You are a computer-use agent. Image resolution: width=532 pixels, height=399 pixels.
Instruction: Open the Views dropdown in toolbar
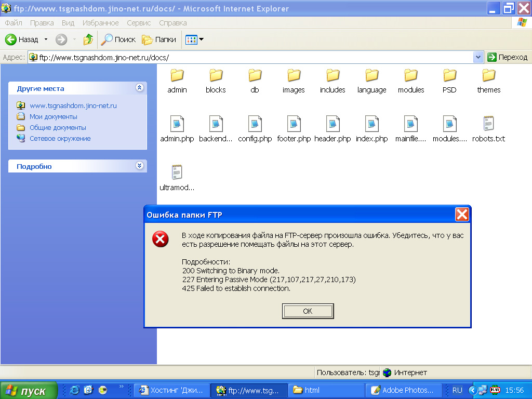coord(194,39)
